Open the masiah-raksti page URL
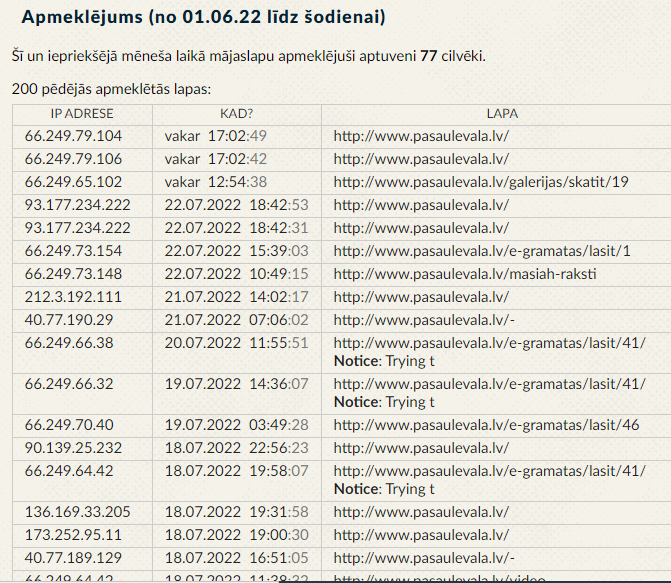This screenshot has height=583, width=671. pyautogui.click(x=465, y=274)
